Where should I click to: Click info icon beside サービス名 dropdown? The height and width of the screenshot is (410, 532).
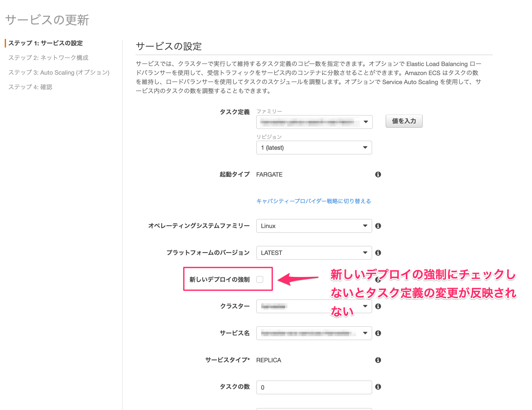coord(378,333)
